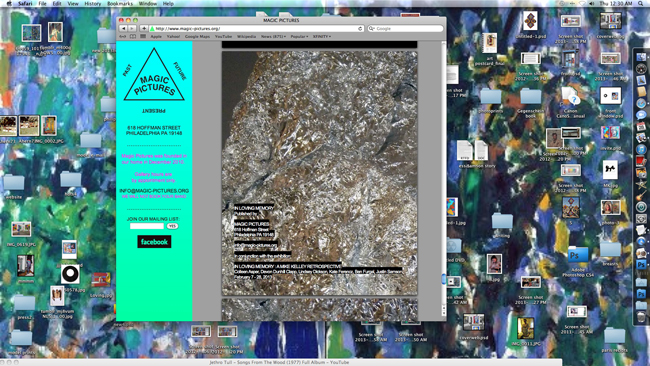Click the page's vertical scrollbar thumb
The image size is (650, 366).
(444, 279)
